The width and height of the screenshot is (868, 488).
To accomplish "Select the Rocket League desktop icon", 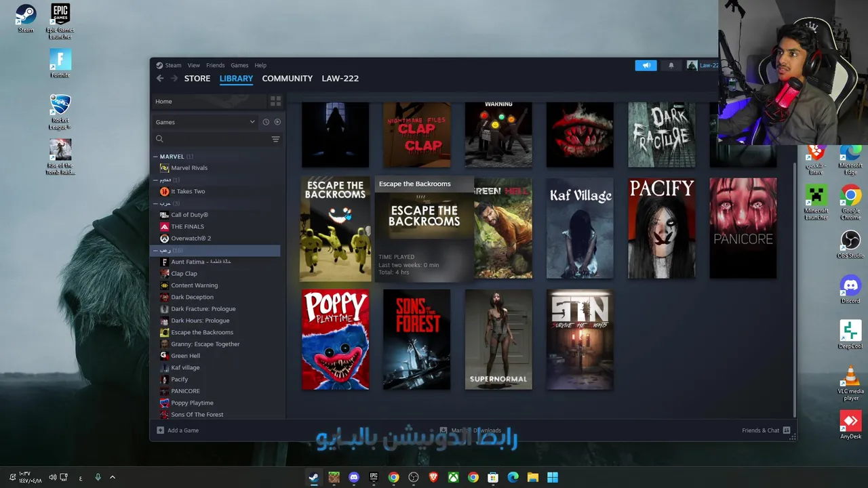I will [60, 111].
